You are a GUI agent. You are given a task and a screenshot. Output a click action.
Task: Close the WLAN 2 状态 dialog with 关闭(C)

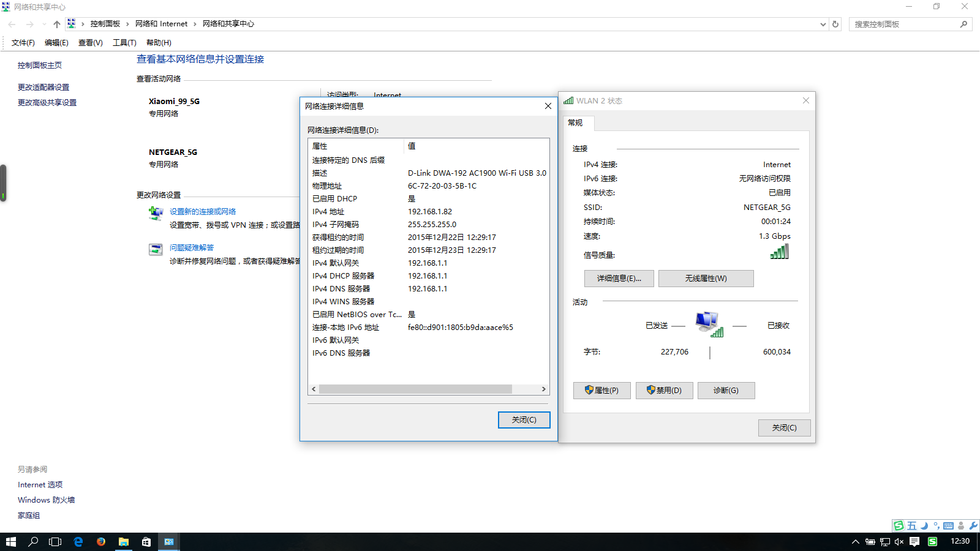(785, 428)
